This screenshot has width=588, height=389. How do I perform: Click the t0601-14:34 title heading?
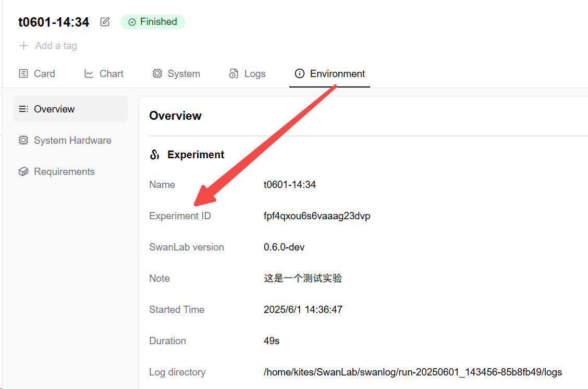click(54, 22)
